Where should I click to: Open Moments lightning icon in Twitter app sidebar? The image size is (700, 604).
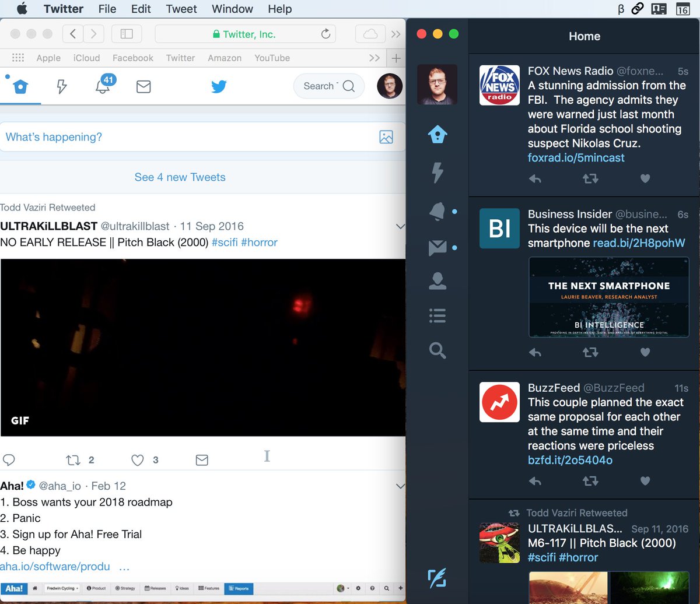437,173
